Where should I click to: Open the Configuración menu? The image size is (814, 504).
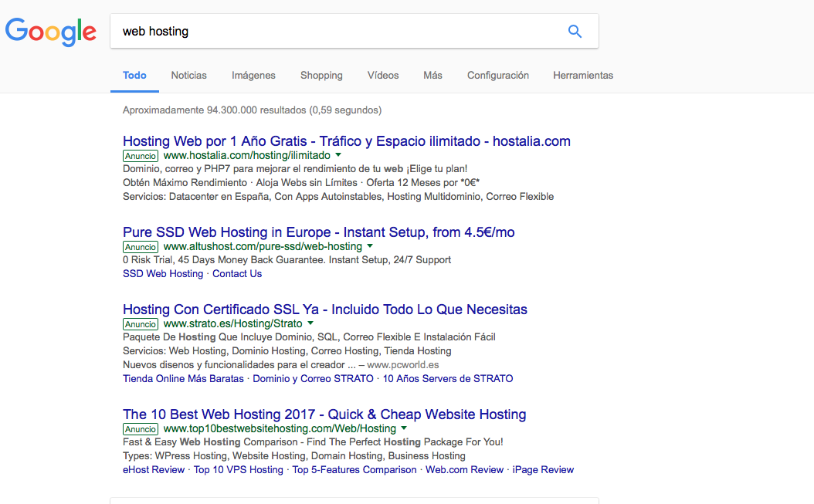tap(497, 75)
